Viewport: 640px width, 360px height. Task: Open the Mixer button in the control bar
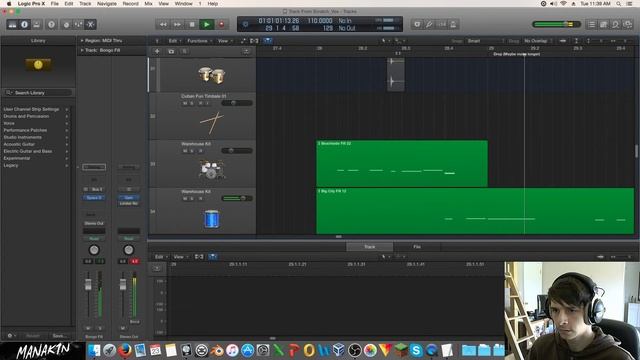tap(78, 24)
